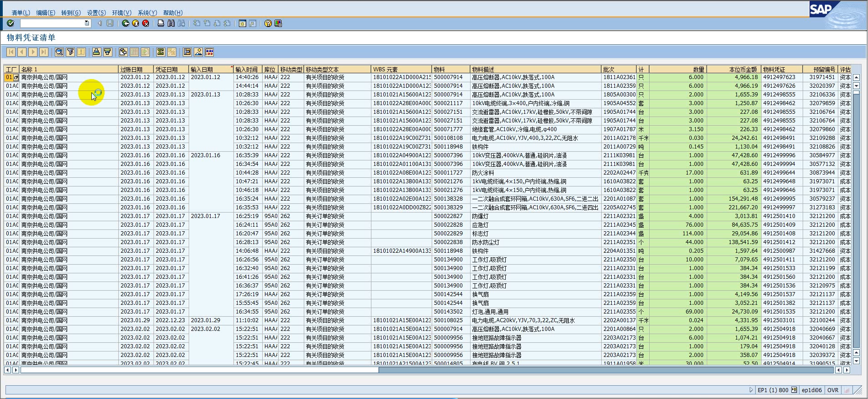Click the green Back arrow icon
The image size is (868, 399).
coord(125,23)
